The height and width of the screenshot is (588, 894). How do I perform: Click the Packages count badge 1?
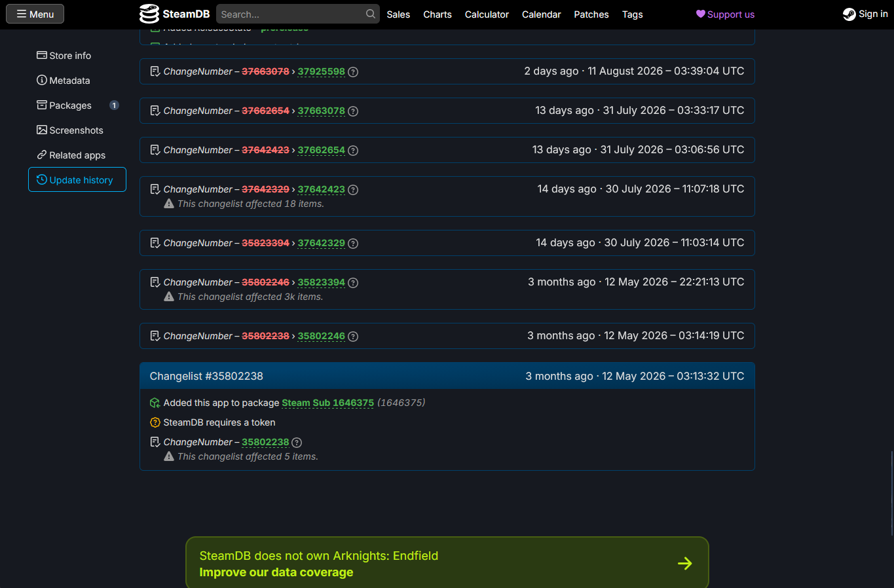click(114, 105)
